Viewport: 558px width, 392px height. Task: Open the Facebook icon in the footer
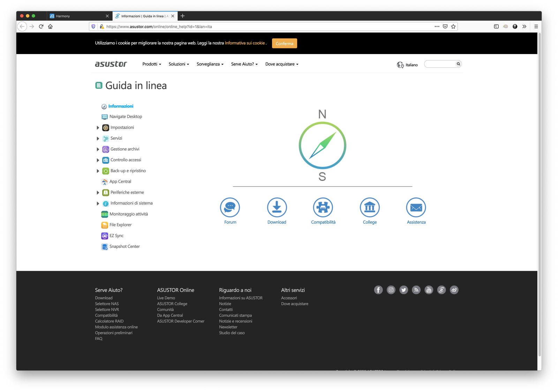[x=378, y=290]
